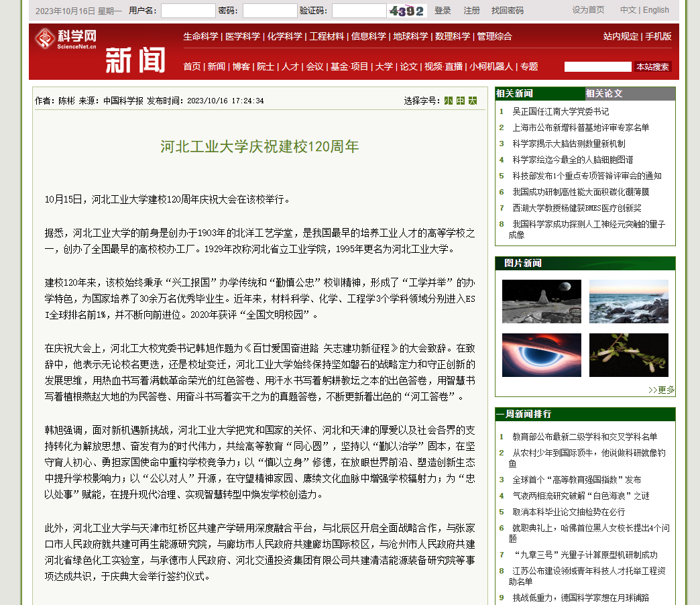This screenshot has height=605, width=700.
Task: Select medium font size icon
Action: (x=461, y=101)
